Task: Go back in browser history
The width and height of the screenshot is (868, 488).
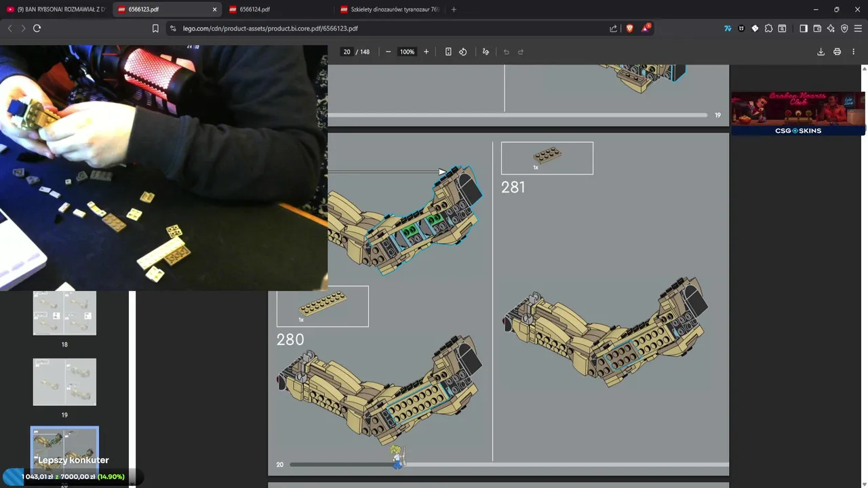Action: pyautogui.click(x=9, y=28)
